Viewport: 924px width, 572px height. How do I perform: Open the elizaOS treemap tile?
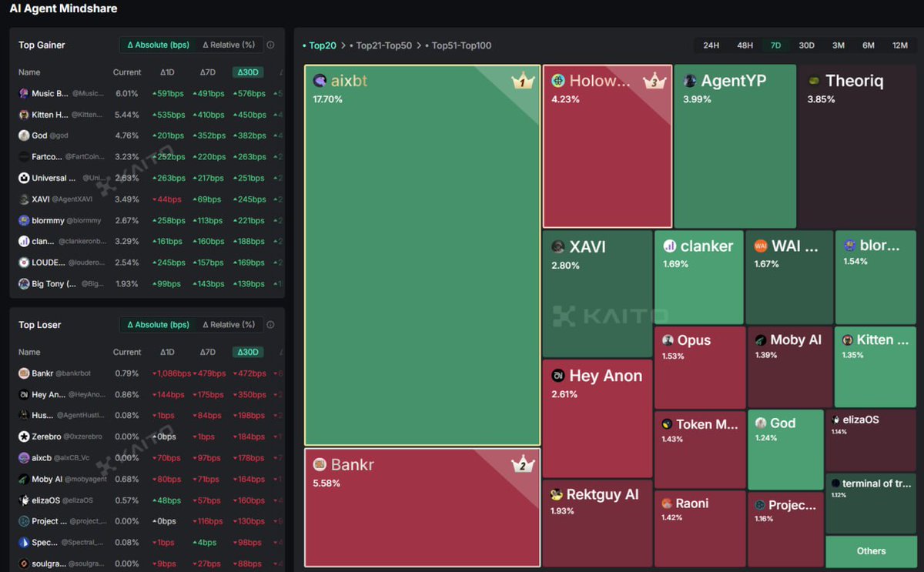871,440
